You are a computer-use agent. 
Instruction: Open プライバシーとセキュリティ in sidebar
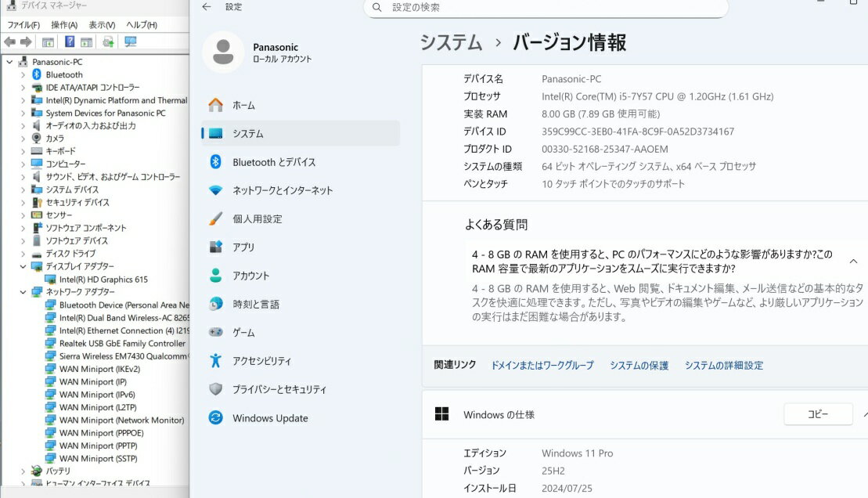(279, 389)
